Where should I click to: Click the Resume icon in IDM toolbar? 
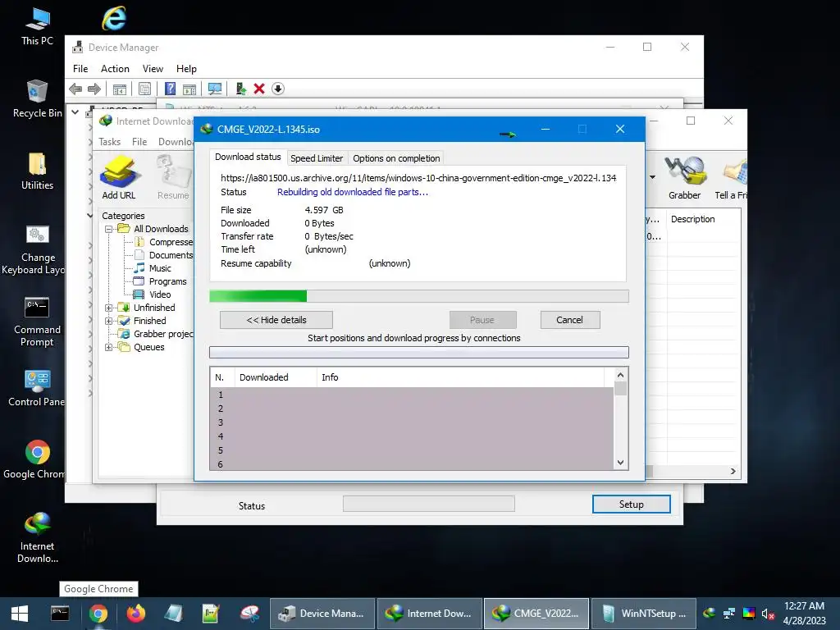coord(173,177)
